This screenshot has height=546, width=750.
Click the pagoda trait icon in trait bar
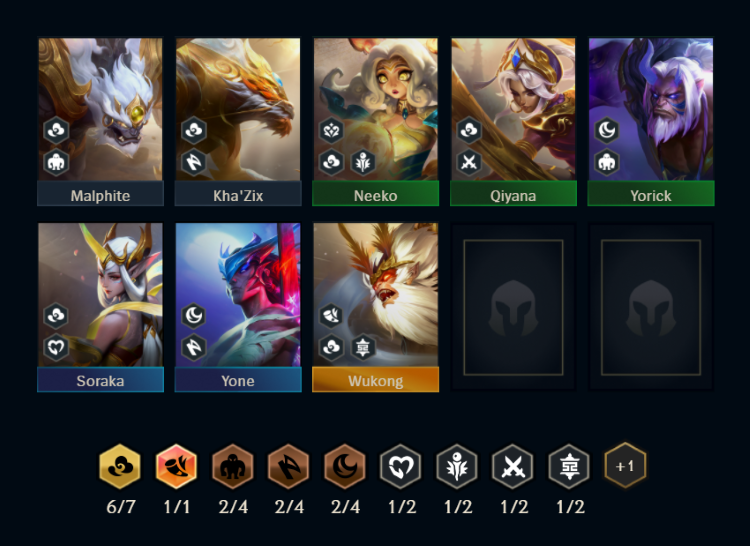pos(569,466)
